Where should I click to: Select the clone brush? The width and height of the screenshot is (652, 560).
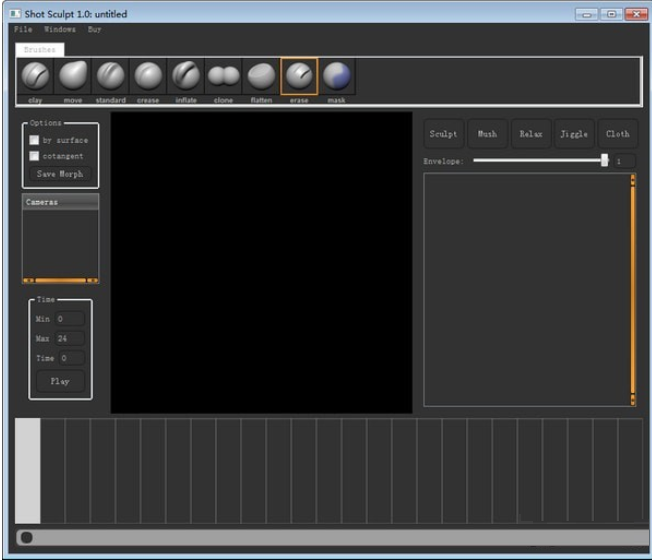(x=223, y=77)
